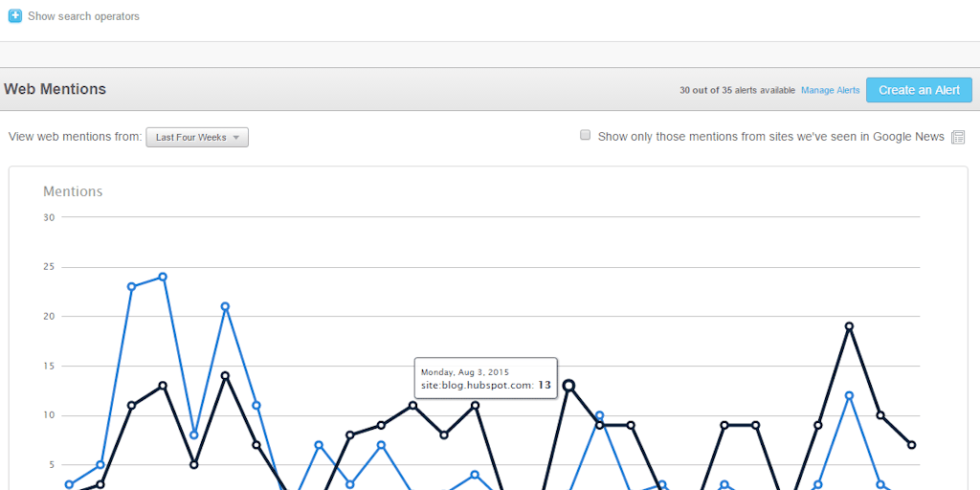Click the dark line peak point at 19
980x490 pixels.
[849, 326]
